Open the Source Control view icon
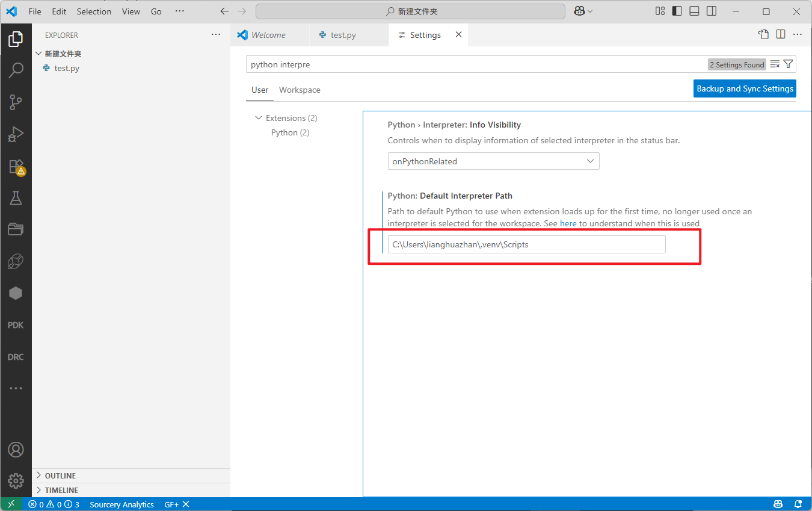The height and width of the screenshot is (511, 812). point(16,102)
